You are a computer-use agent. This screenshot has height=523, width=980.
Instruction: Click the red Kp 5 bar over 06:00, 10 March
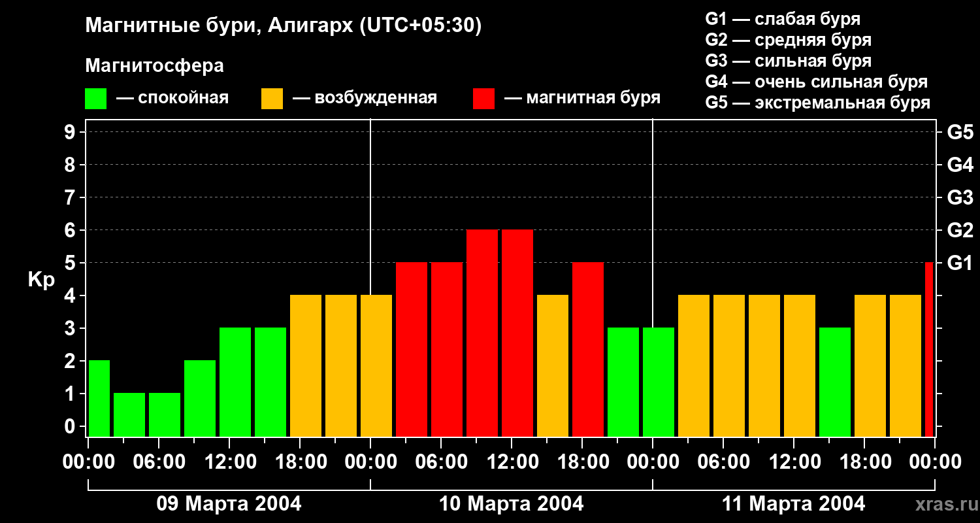pos(447,349)
